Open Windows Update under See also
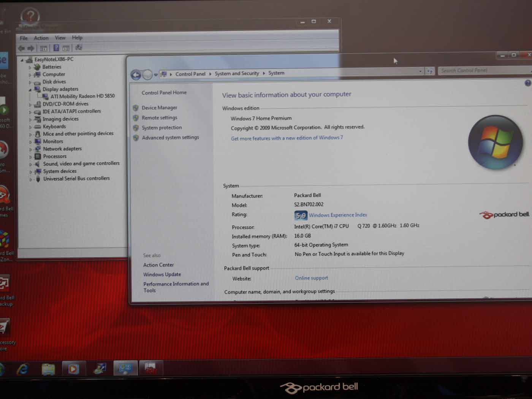 click(x=162, y=274)
